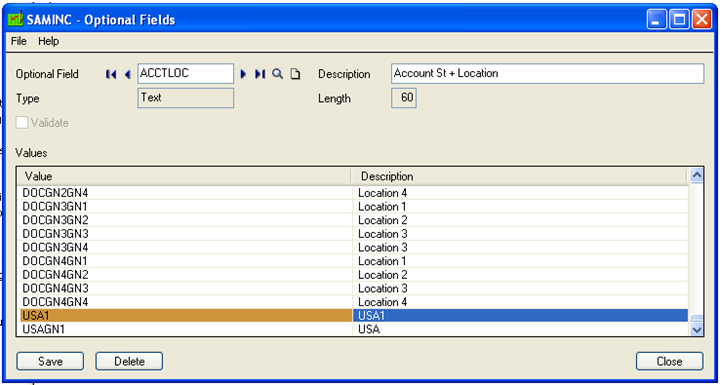Screen dimensions: 722x385
Task: Close window with red X button
Action: [x=702, y=20]
